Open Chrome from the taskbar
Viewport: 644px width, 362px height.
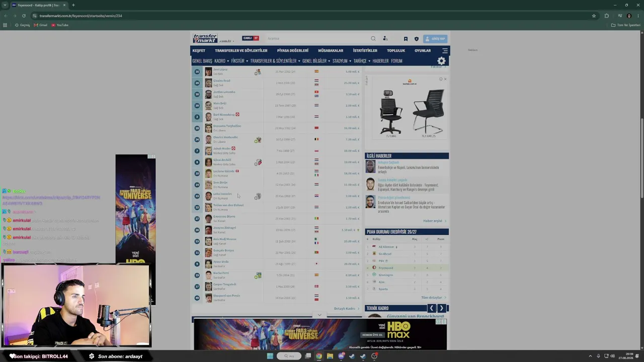tap(318, 356)
